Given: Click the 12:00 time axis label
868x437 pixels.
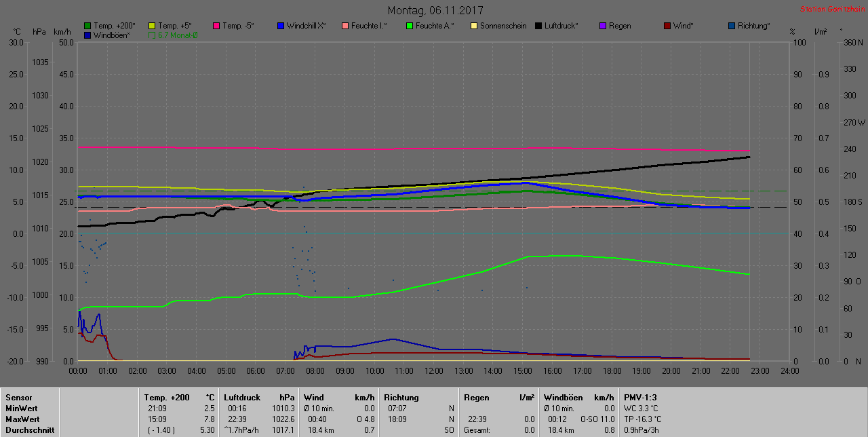Looking at the screenshot, I should (x=434, y=371).
